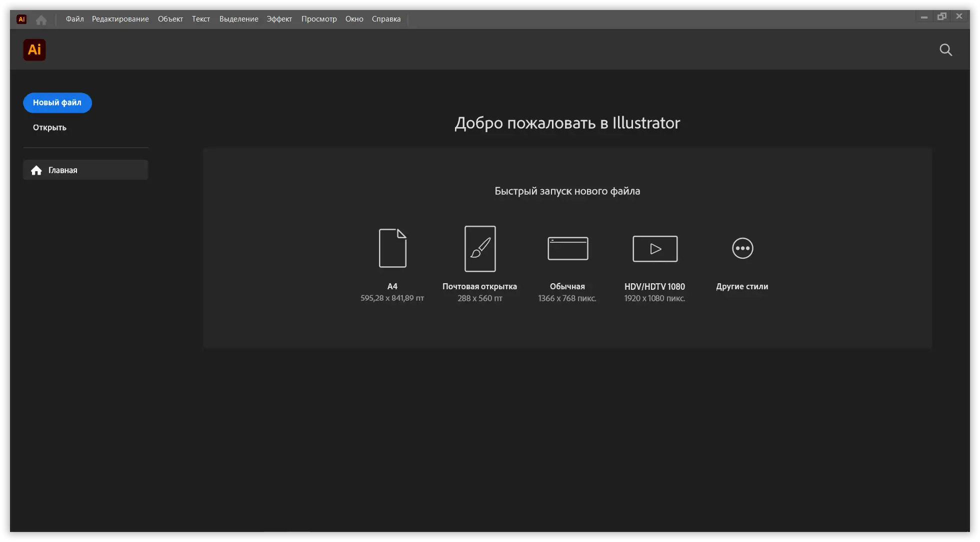980x542 pixels.
Task: Click the home icon in the menu bar
Action: point(41,20)
